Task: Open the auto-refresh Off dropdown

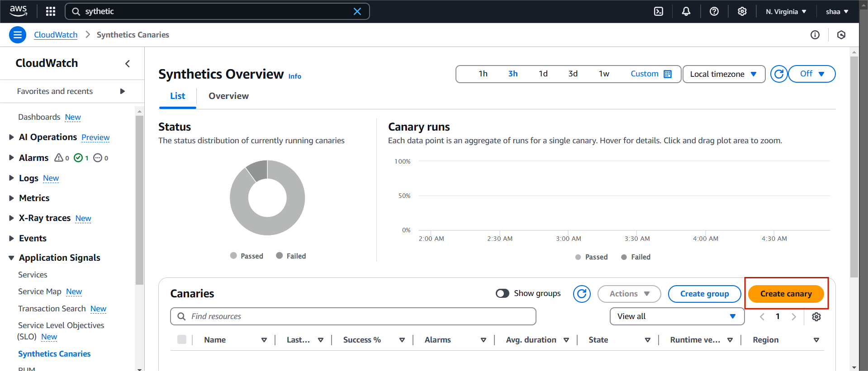Action: [x=812, y=74]
